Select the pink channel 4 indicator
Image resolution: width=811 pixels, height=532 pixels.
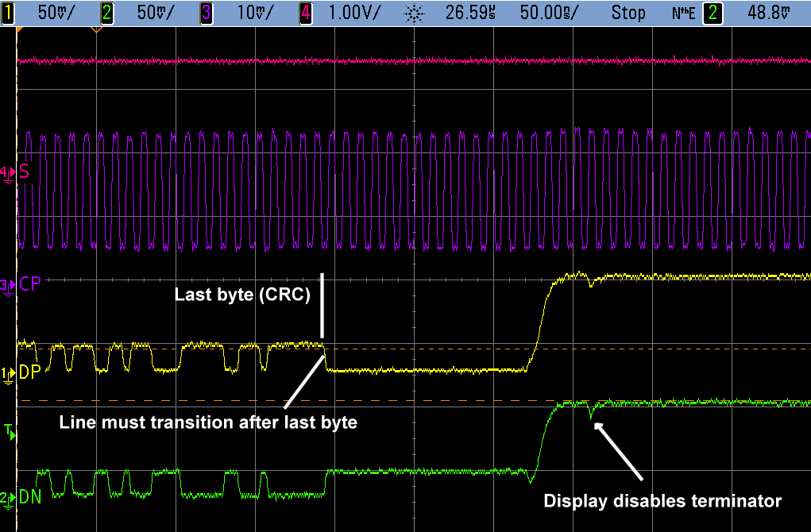pos(303,13)
